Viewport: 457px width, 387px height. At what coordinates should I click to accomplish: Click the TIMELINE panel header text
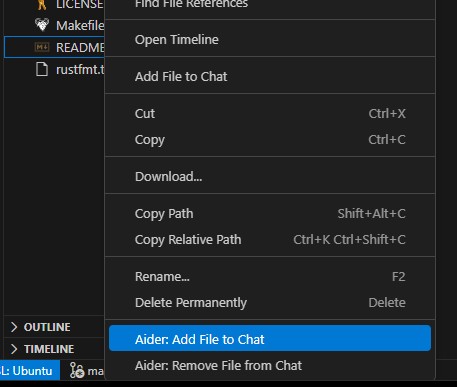click(x=49, y=349)
